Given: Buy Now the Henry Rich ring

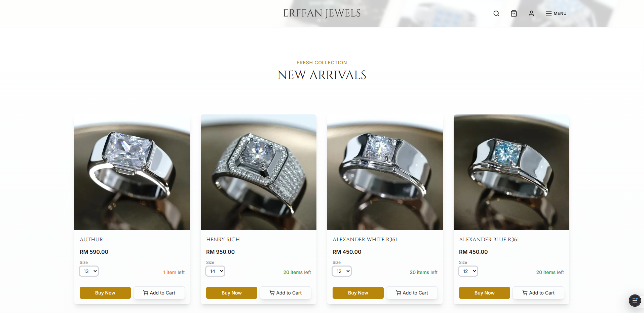Looking at the screenshot, I should click(232, 293).
